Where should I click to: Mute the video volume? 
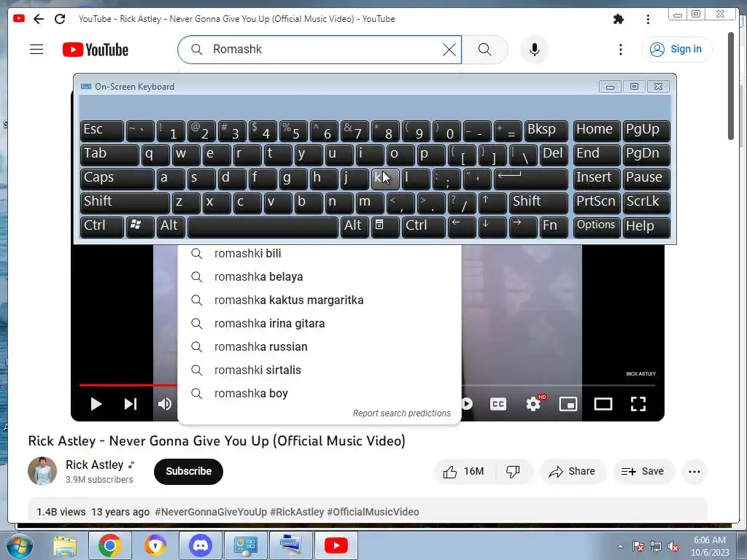coord(165,404)
